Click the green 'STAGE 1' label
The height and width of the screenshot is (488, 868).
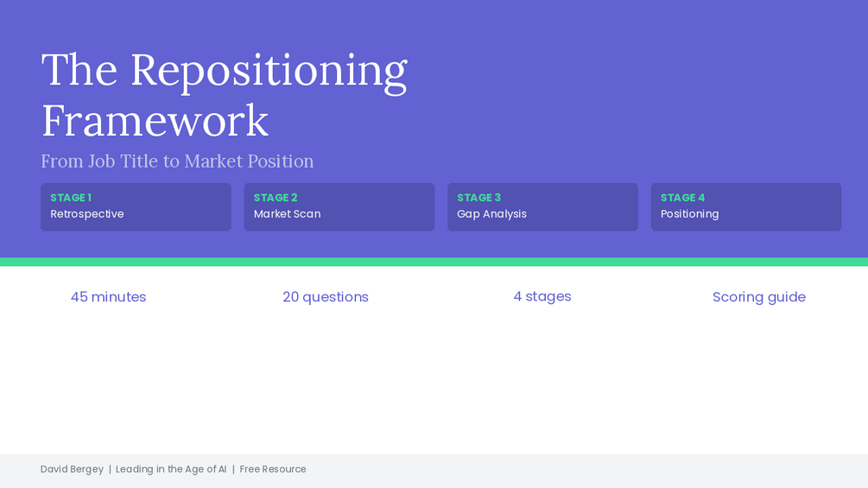coord(71,198)
